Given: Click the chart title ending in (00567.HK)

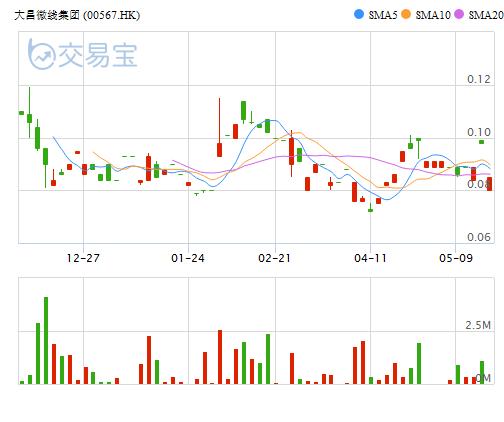Looking at the screenshot, I should click(77, 15).
